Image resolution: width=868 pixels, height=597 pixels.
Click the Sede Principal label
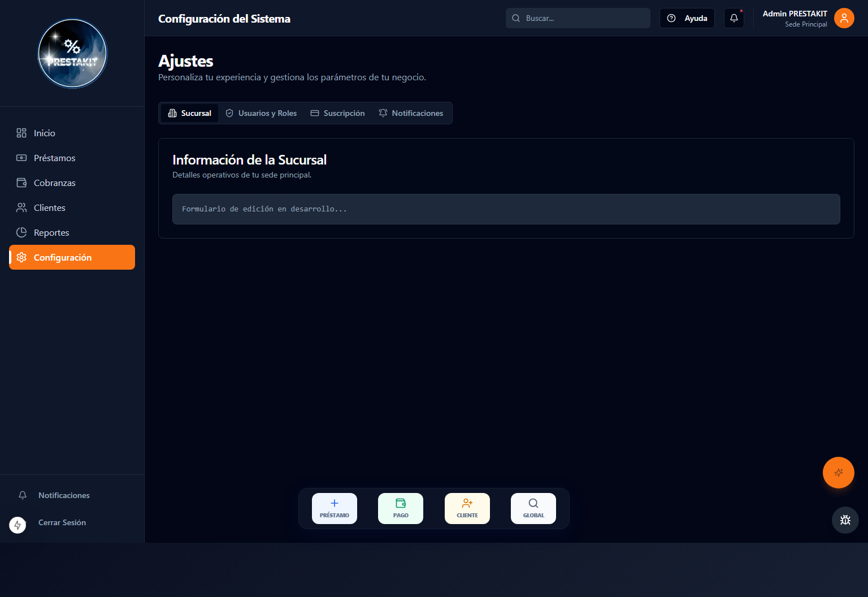coord(806,24)
